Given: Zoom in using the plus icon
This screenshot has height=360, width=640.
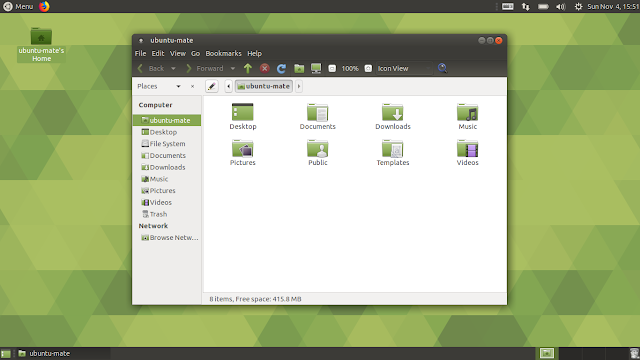Looking at the screenshot, I should pos(368,69).
